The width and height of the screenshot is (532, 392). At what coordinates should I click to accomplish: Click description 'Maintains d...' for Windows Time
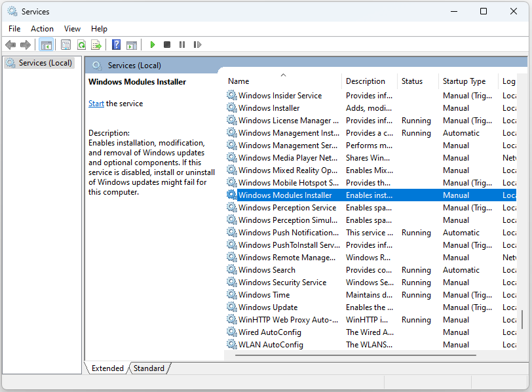coord(369,294)
